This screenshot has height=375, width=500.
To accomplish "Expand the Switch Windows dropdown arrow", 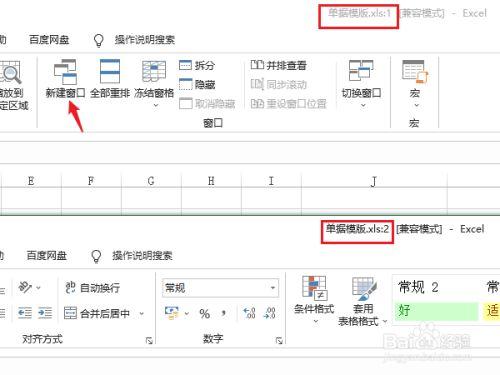I will point(363,105).
